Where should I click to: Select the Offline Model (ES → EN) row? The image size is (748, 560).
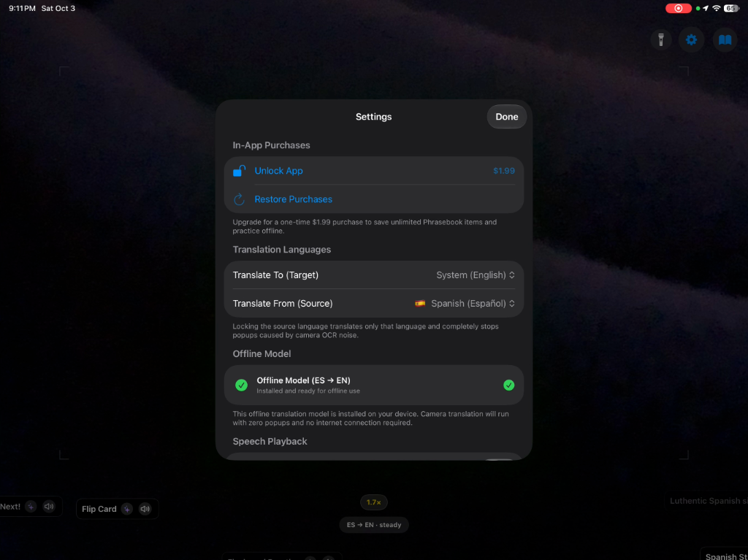coord(374,385)
